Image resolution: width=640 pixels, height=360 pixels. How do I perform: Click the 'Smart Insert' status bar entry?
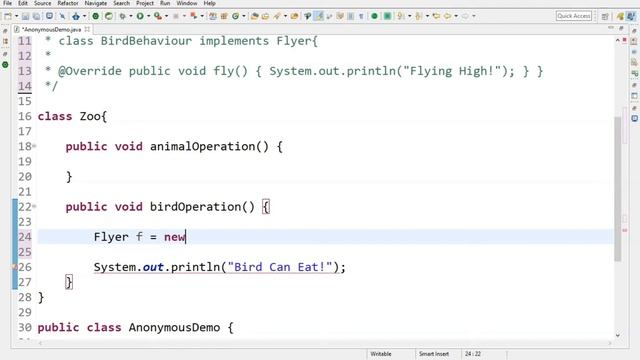coord(434,354)
